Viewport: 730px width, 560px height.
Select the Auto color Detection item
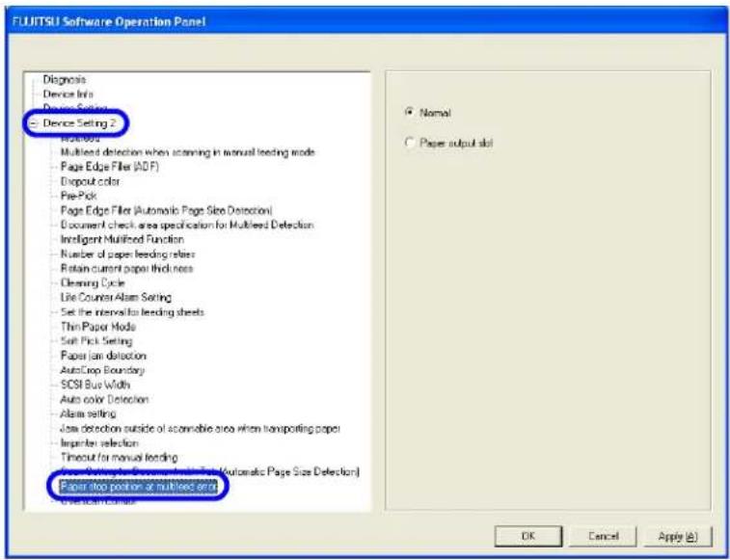click(x=105, y=399)
